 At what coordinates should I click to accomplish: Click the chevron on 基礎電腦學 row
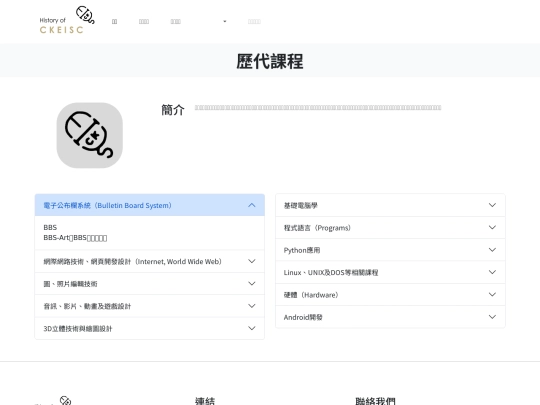point(492,205)
